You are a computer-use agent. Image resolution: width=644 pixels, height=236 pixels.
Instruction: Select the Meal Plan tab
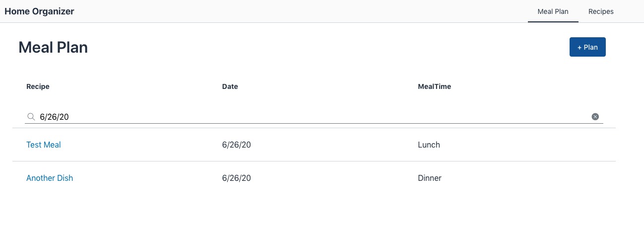tap(553, 11)
